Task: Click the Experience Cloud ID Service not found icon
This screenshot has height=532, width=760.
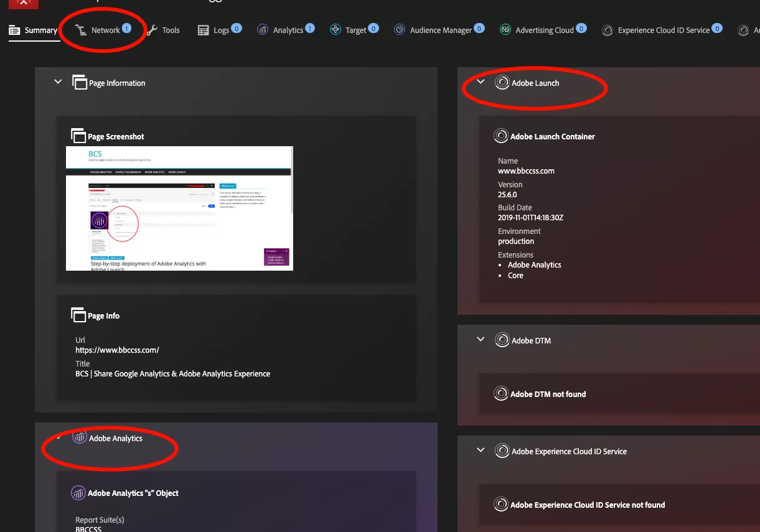Action: [x=500, y=504]
